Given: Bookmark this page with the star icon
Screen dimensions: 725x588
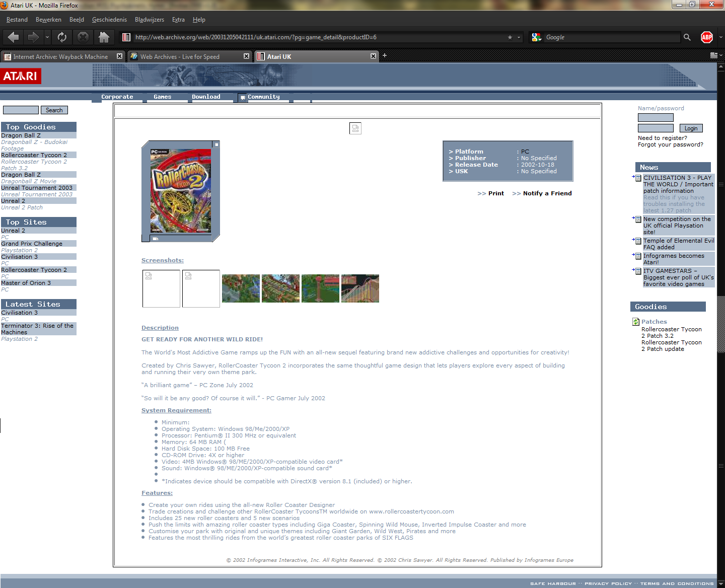Looking at the screenshot, I should point(510,37).
